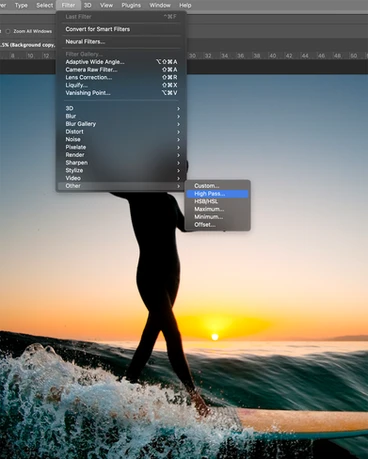Expand the Video submenu

pyautogui.click(x=121, y=178)
